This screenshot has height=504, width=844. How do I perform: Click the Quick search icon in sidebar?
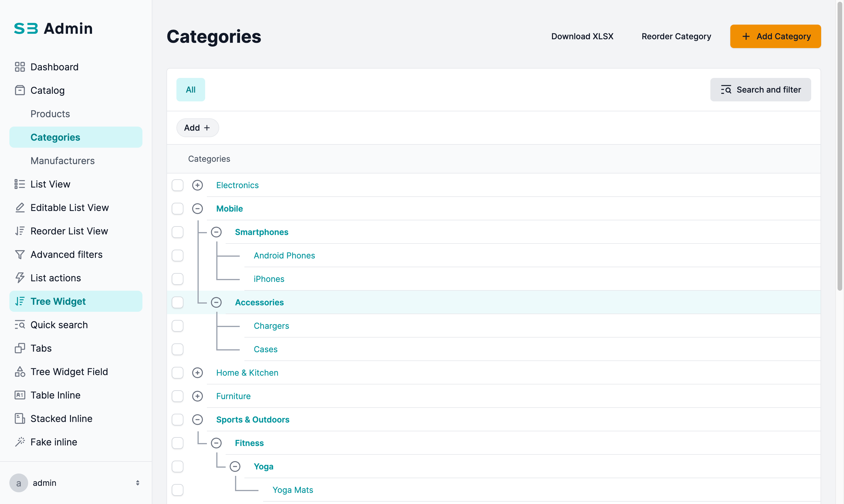(x=20, y=325)
